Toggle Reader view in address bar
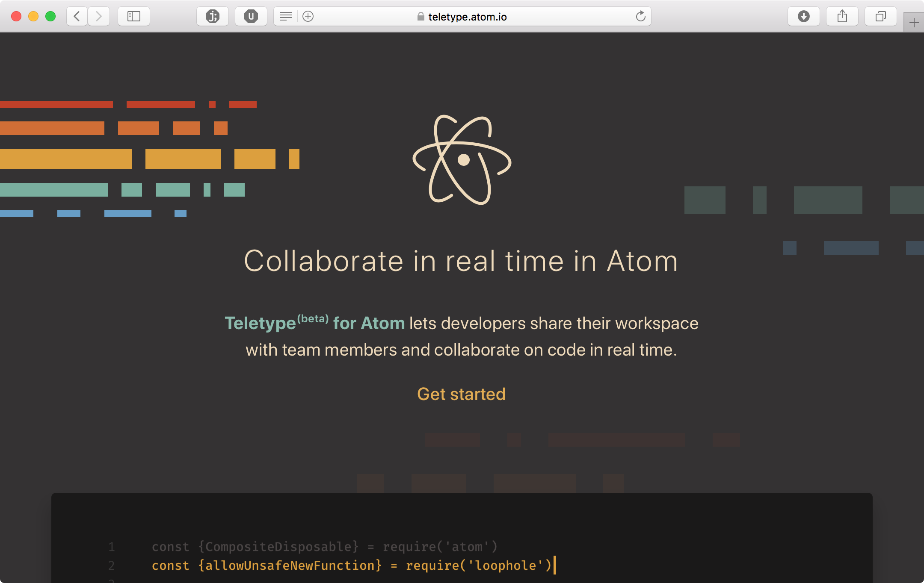924x583 pixels. (x=285, y=16)
